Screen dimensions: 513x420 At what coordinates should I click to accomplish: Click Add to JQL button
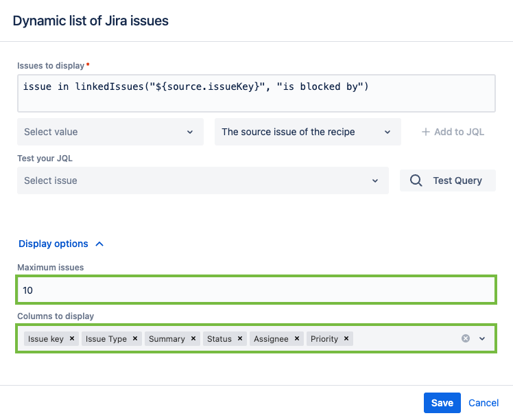coord(453,132)
